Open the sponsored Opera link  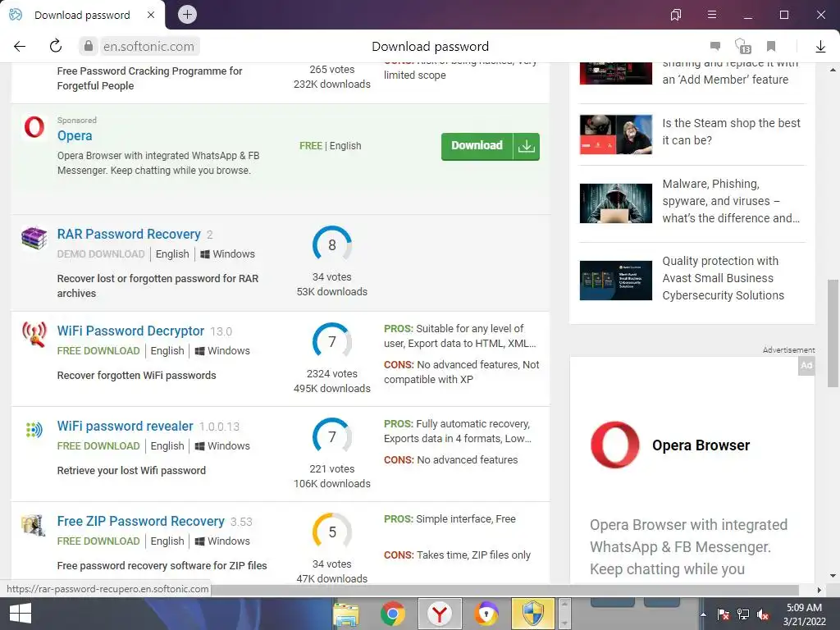(x=75, y=135)
